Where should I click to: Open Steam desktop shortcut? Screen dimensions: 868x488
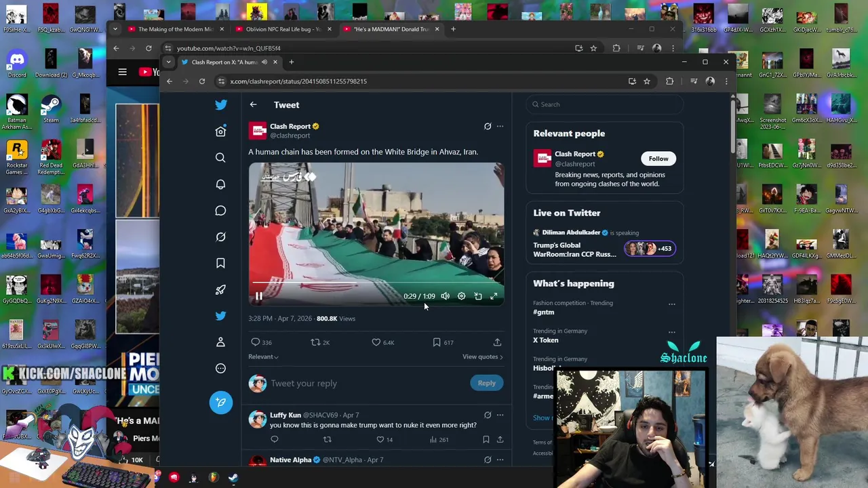click(x=51, y=108)
